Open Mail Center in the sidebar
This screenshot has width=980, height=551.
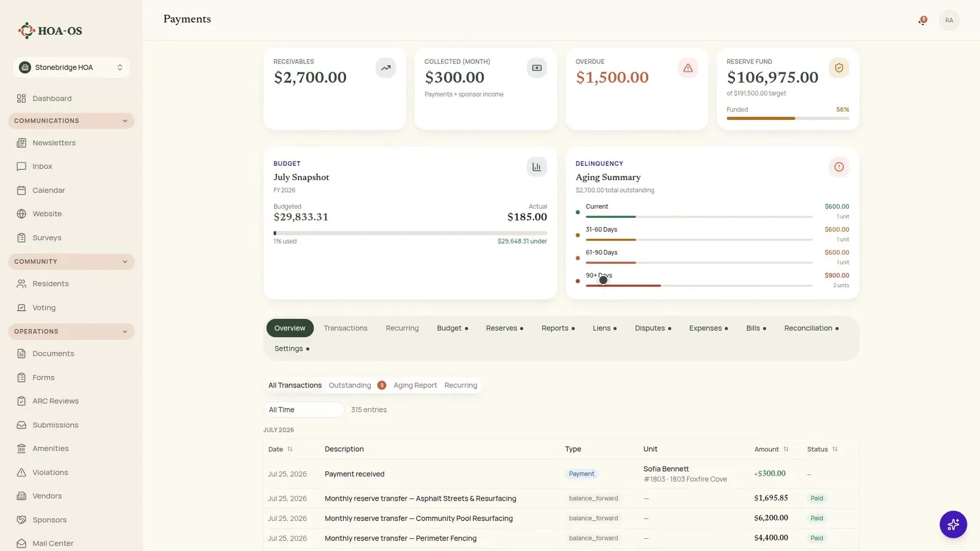(71, 543)
